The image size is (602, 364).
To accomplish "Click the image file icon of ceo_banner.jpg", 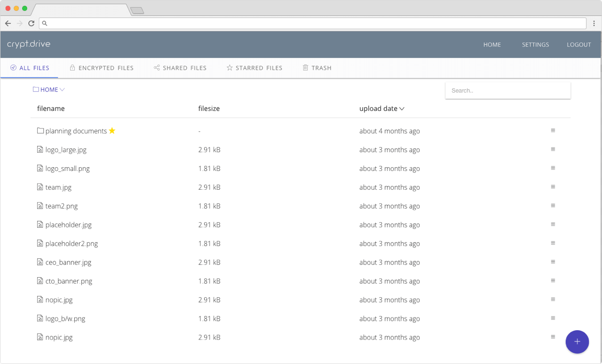I will click(x=40, y=262).
